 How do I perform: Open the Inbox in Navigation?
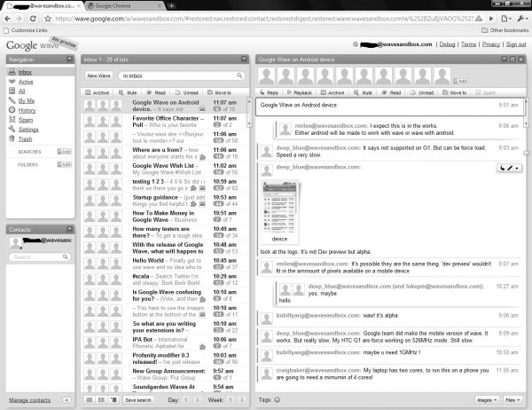pyautogui.click(x=25, y=72)
